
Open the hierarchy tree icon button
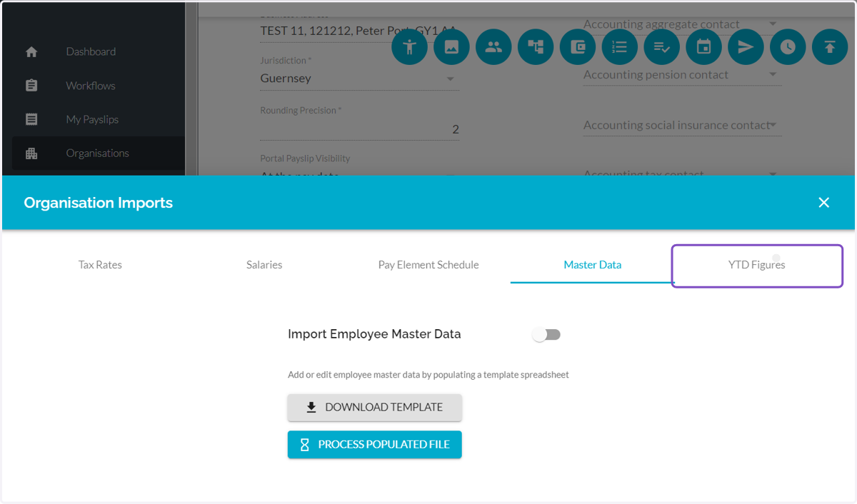[x=536, y=46]
